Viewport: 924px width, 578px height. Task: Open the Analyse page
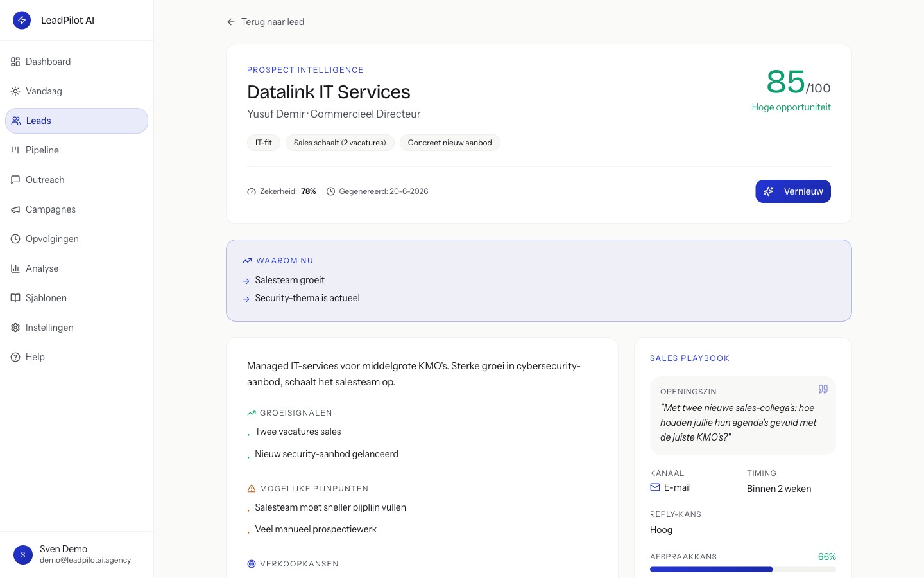coord(76,268)
